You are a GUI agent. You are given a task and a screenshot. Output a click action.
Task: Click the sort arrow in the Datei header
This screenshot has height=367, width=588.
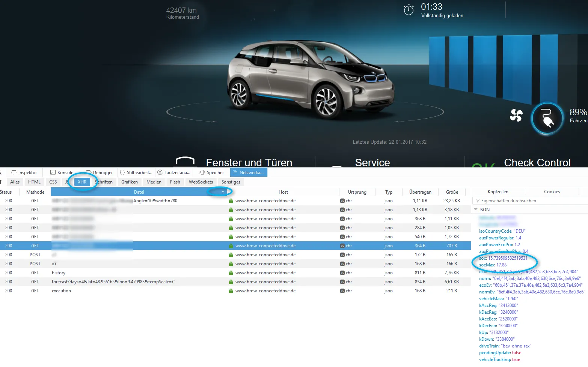tap(223, 192)
